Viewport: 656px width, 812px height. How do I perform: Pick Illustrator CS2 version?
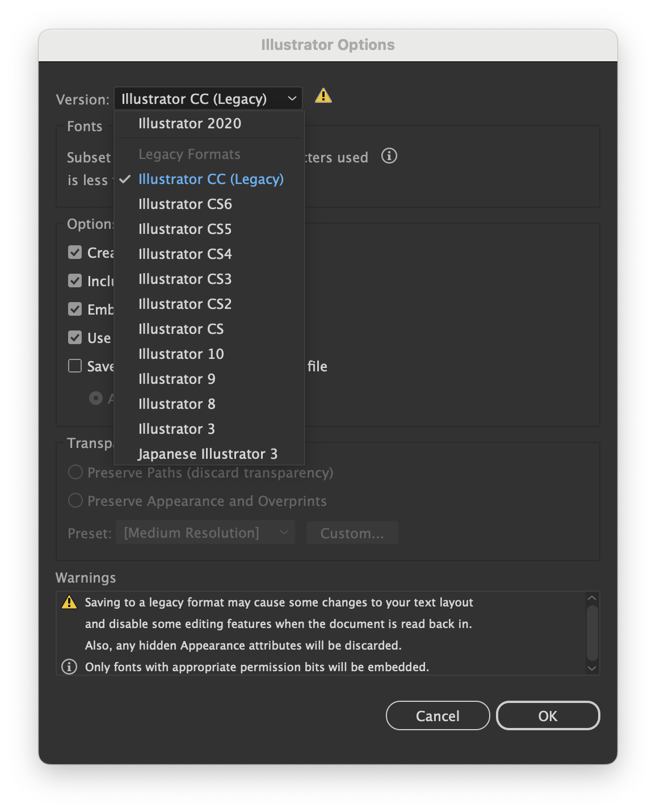click(209, 304)
